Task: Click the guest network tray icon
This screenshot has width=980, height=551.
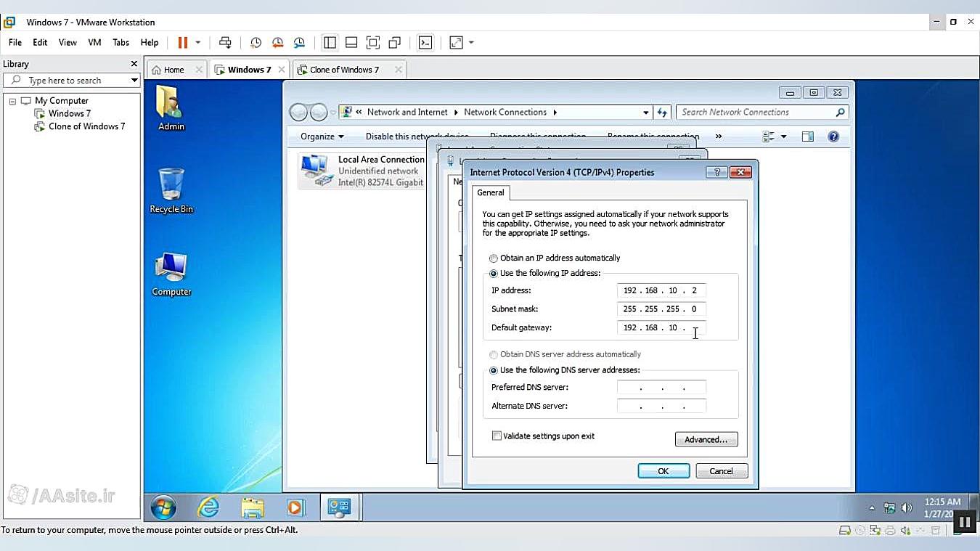Action: click(x=889, y=508)
